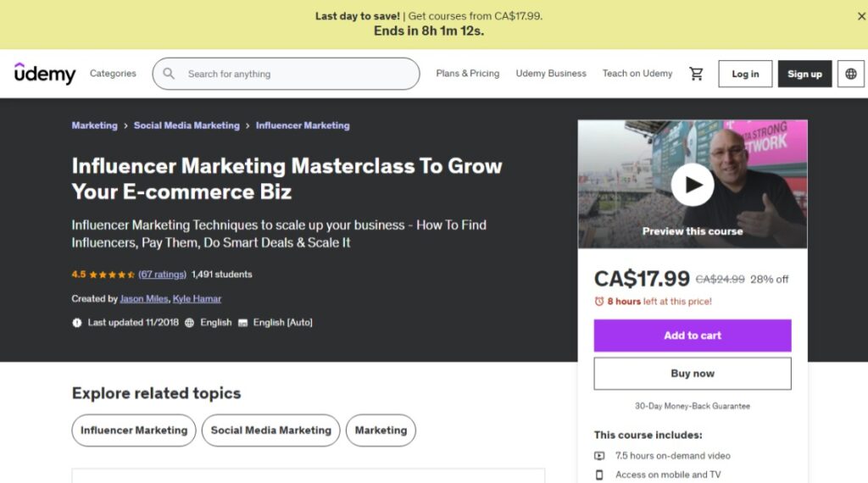Click Add to cart
The width and height of the screenshot is (868, 483).
(x=693, y=336)
